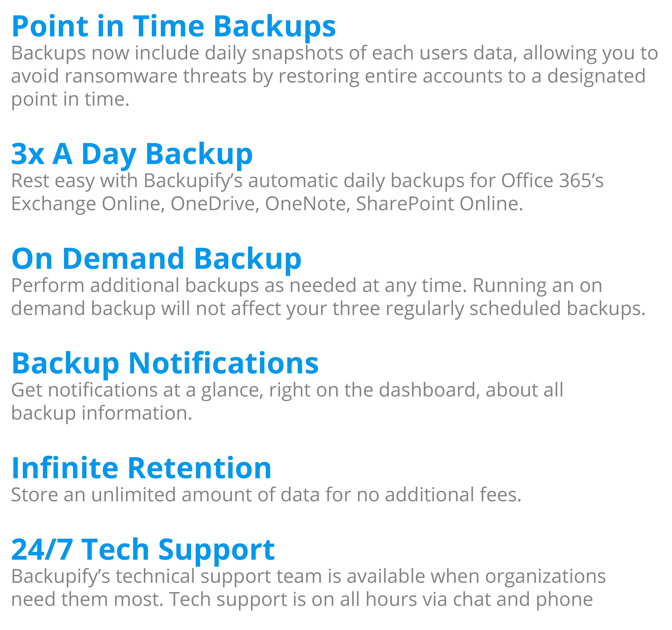Select the 24/7 Tech Support heading
The width and height of the screenshot is (672, 630).
click(x=143, y=550)
